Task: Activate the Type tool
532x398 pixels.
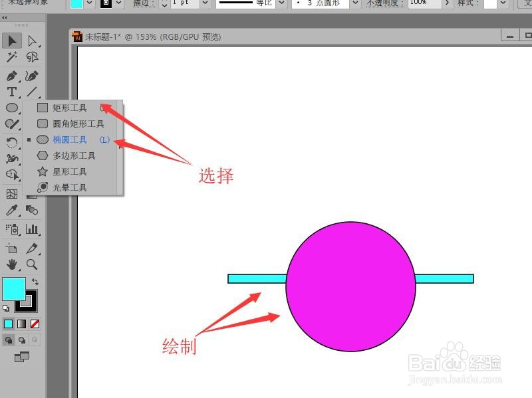Action: 11,92
